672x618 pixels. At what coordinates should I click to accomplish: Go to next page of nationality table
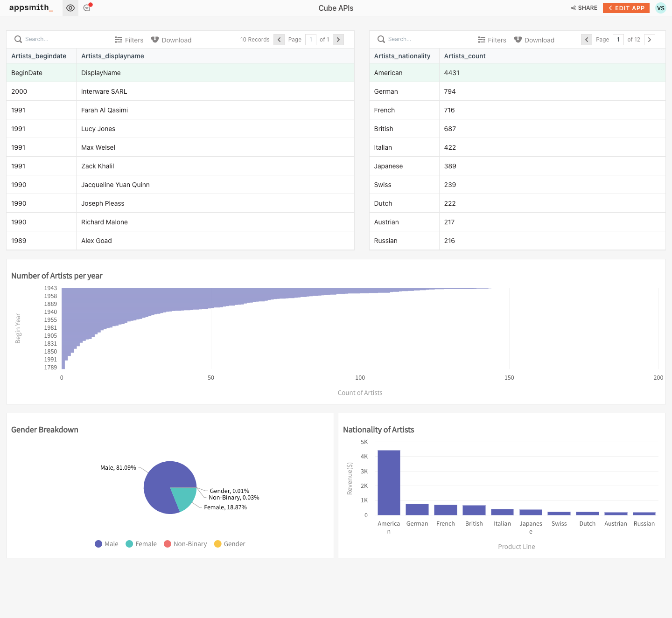650,40
